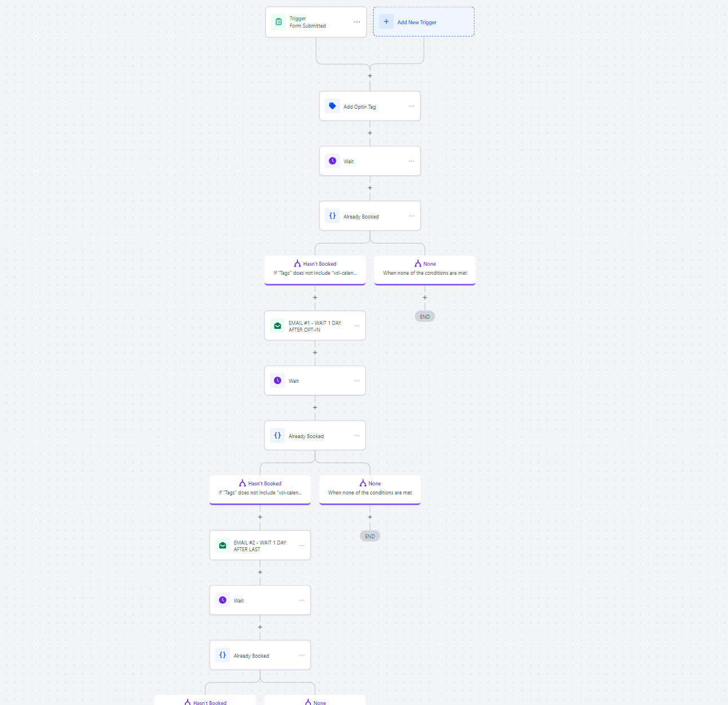Screen dimensions: 728x705
Task: Open the ellipsis menu on the EMAIL #2 step
Action: (x=301, y=545)
